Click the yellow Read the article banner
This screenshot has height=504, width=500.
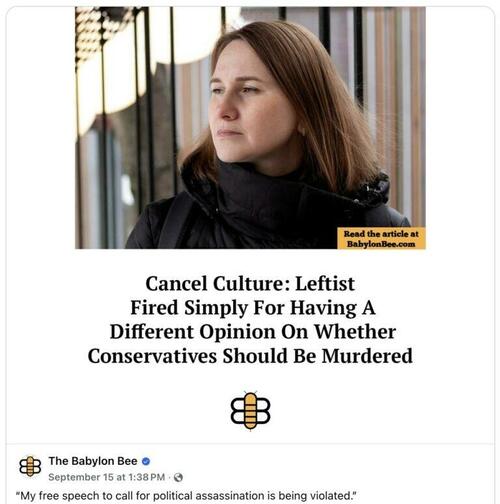pyautogui.click(x=381, y=238)
